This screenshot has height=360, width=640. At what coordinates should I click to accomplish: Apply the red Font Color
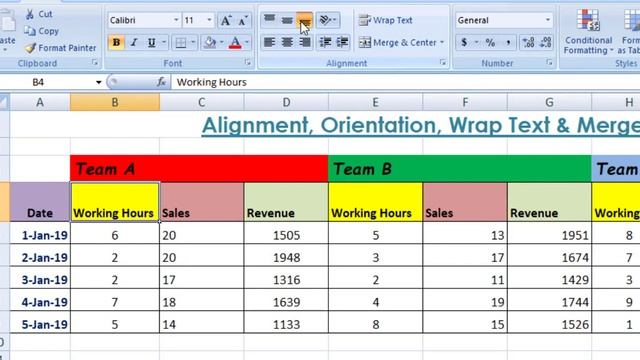click(x=235, y=42)
